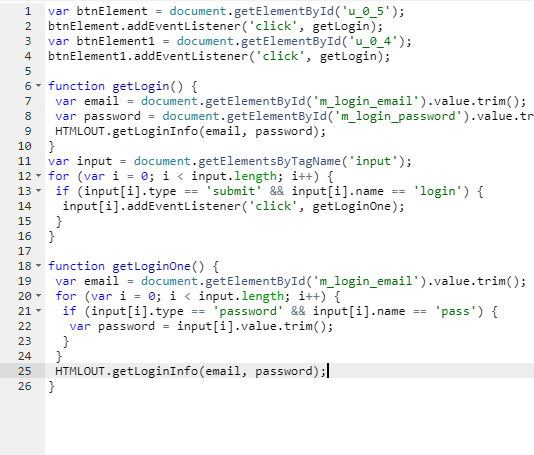This screenshot has height=455, width=534.
Task: Collapse the if block on line 13
Action: (x=38, y=190)
